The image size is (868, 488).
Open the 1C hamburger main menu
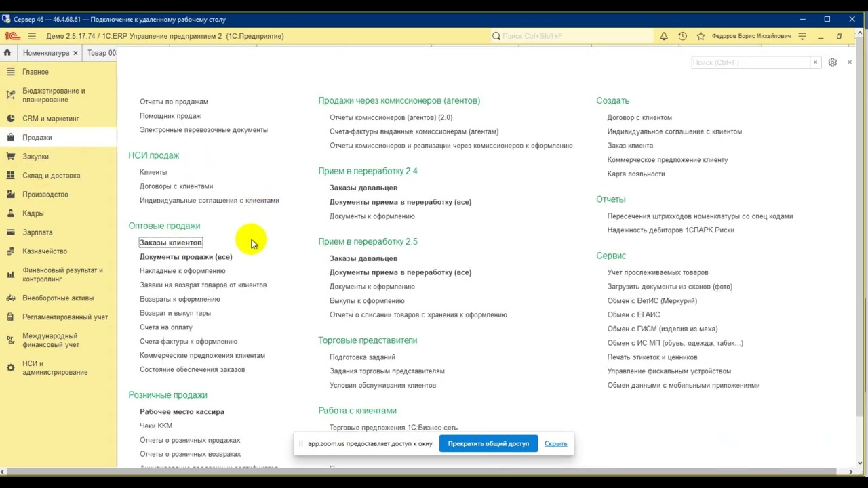[x=32, y=36]
